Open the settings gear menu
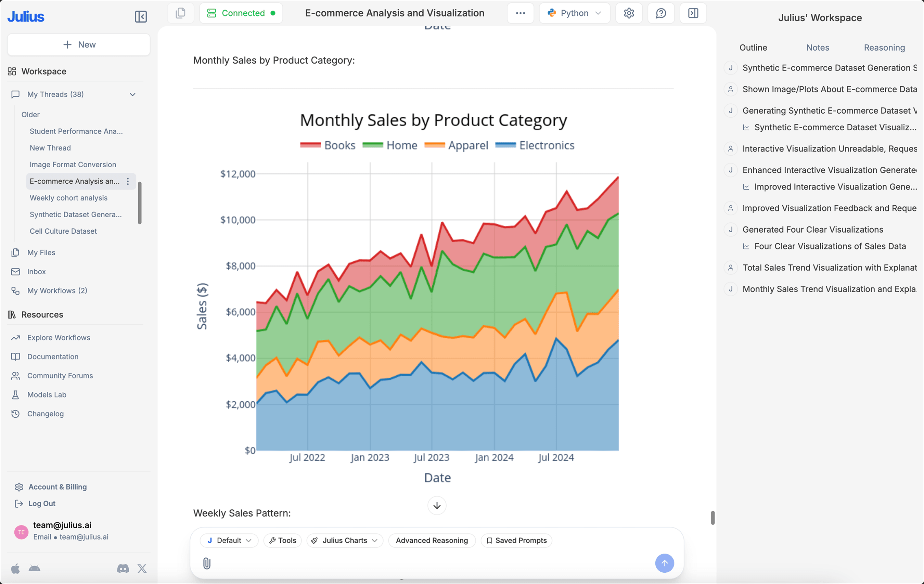Image resolution: width=924 pixels, height=584 pixels. pyautogui.click(x=629, y=13)
